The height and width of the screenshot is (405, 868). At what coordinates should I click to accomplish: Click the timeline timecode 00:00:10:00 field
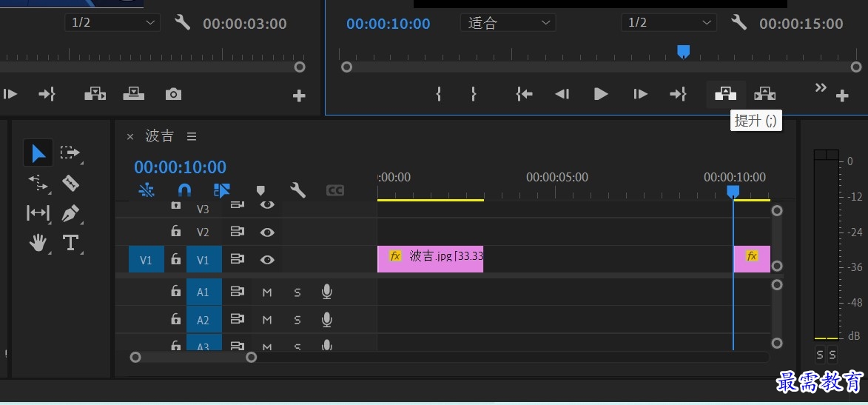click(180, 167)
